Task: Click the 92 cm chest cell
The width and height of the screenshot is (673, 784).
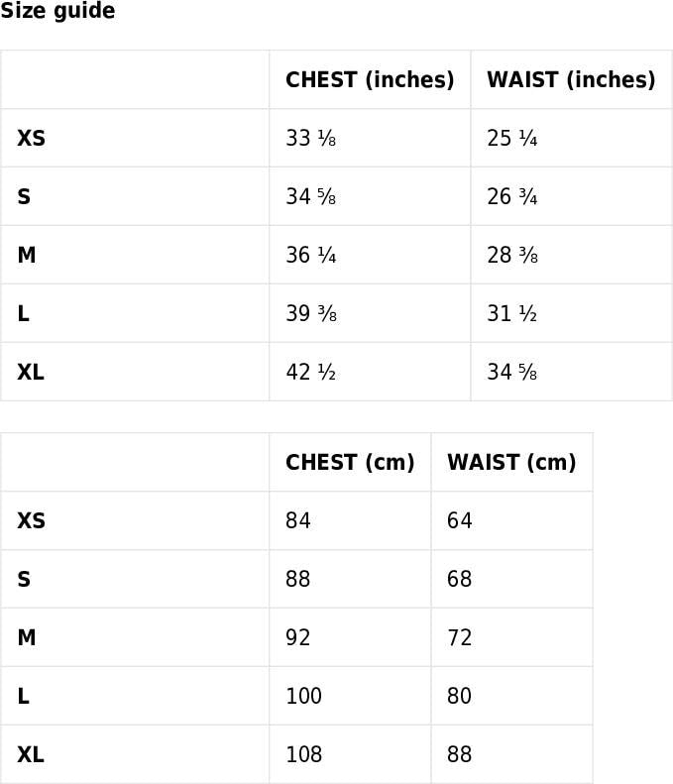Action: (298, 638)
